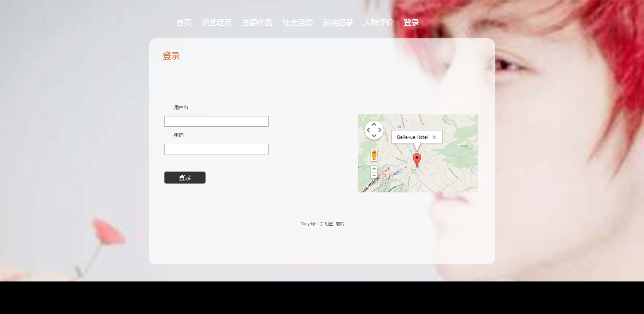This screenshot has width=644, height=314.
Task: Open the 主要作品 navigation item
Action: (257, 23)
